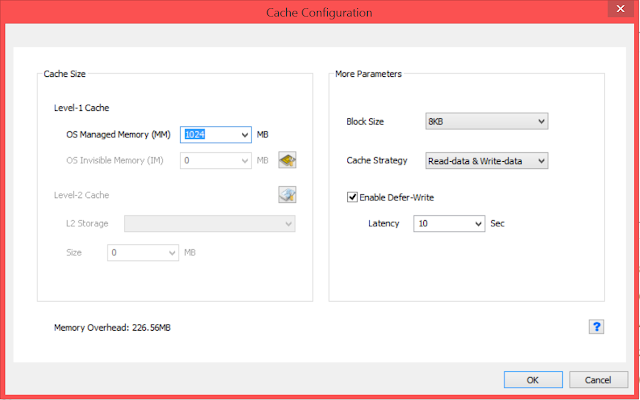This screenshot has height=400, width=640.
Task: Click the Cache Strategy label
Action: point(377,160)
